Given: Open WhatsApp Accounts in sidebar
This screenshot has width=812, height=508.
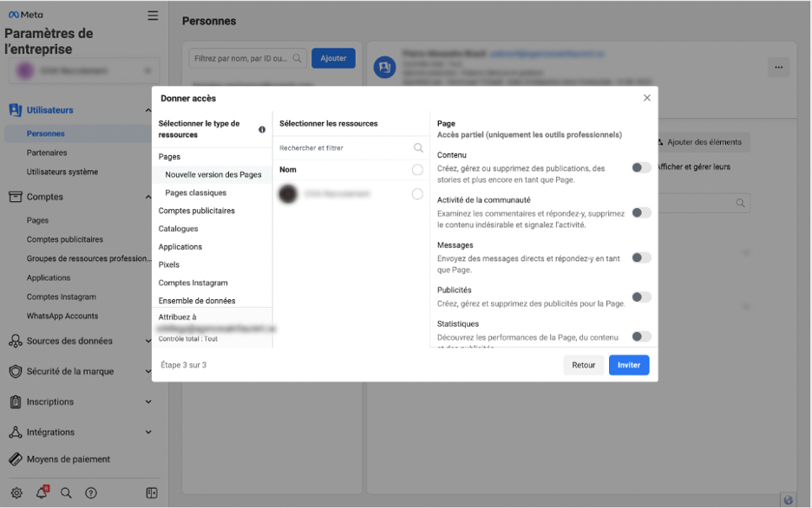Looking at the screenshot, I should (x=62, y=316).
